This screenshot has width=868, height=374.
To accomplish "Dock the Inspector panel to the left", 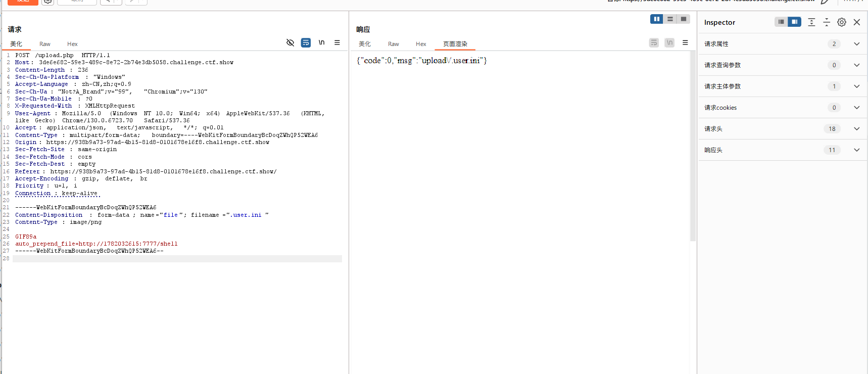I will 781,22.
